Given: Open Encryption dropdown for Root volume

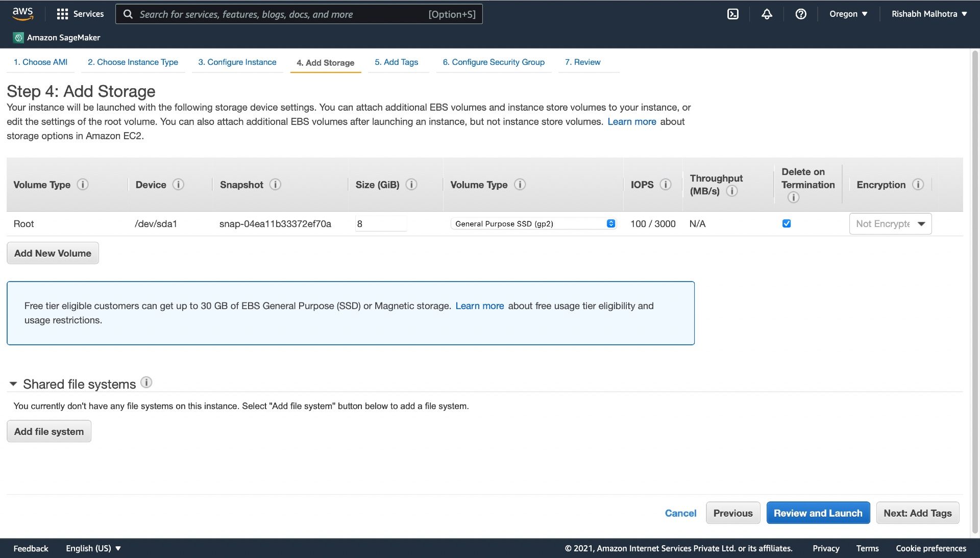Looking at the screenshot, I should (x=891, y=223).
